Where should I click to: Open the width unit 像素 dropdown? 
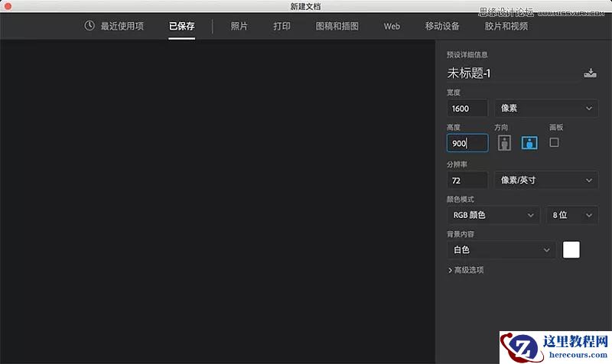(546, 108)
